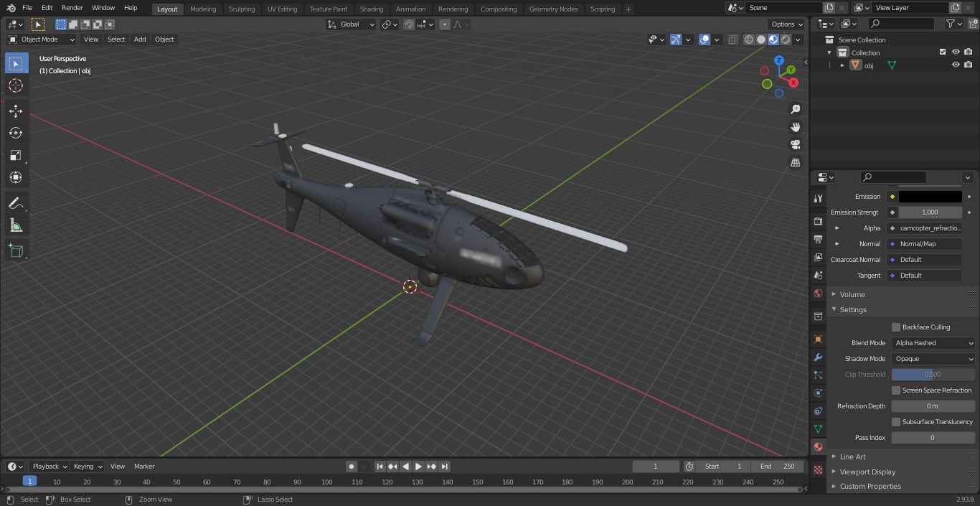This screenshot has width=980, height=506.
Task: Open the Physics properties tab
Action: pos(818,393)
